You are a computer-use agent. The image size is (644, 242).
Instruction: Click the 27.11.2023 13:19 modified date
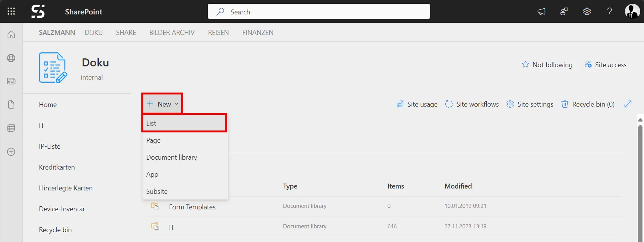tap(465, 226)
